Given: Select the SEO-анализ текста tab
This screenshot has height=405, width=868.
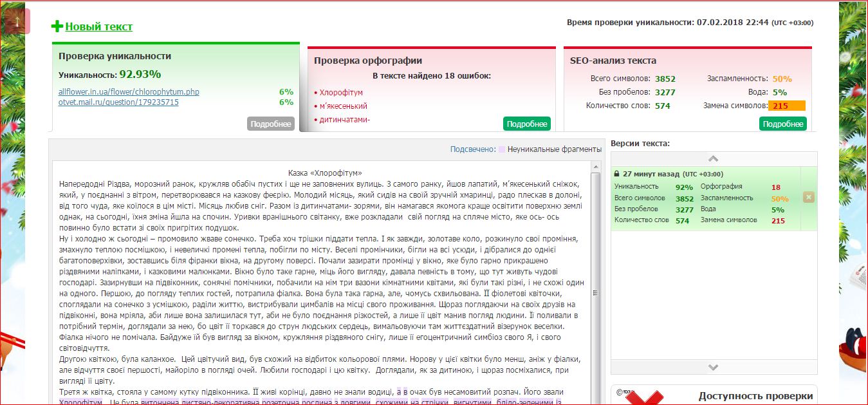Looking at the screenshot, I should pyautogui.click(x=613, y=61).
